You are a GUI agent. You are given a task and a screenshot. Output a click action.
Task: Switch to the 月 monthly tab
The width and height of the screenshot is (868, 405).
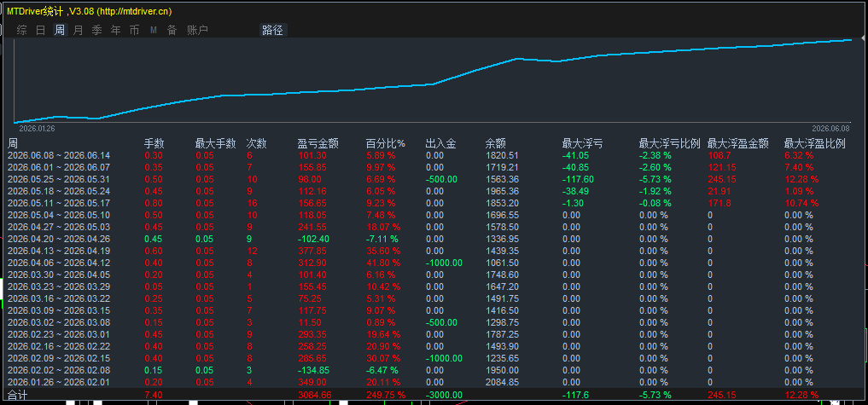pos(78,31)
